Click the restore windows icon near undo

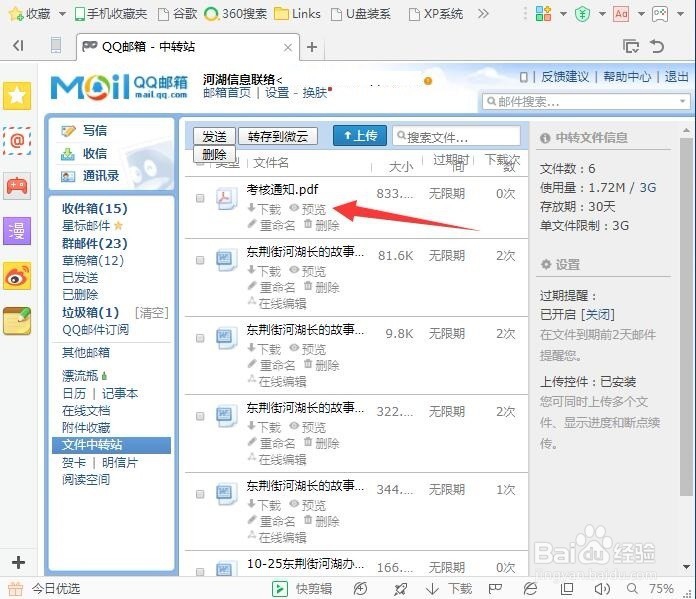[631, 46]
